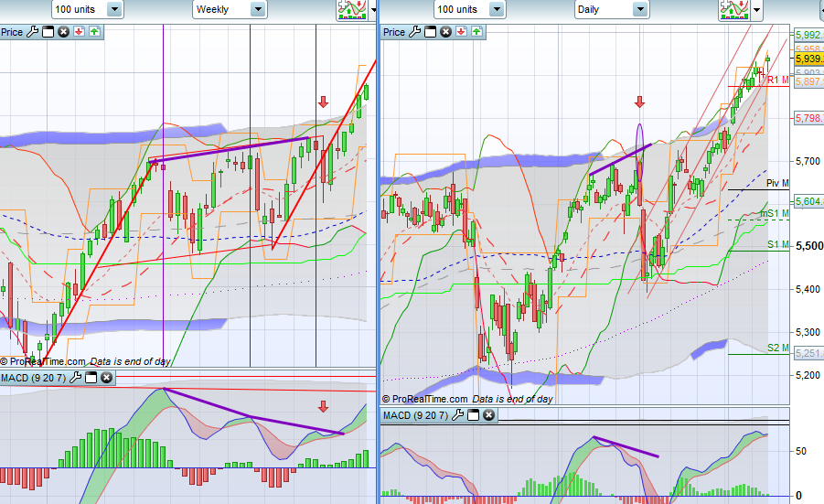Click the Price label on Weekly panel
The height and width of the screenshot is (504, 824).
click(x=12, y=32)
